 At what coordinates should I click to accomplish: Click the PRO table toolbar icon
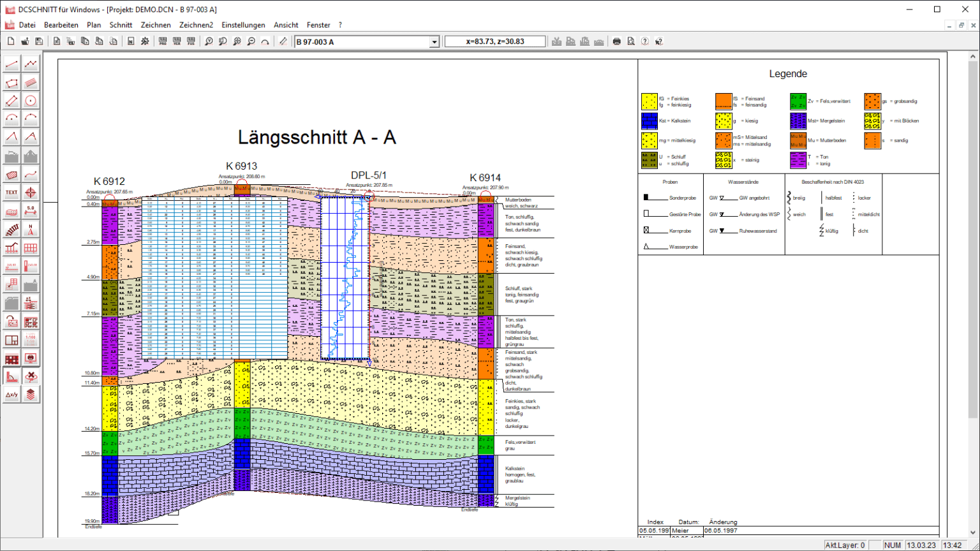click(163, 41)
